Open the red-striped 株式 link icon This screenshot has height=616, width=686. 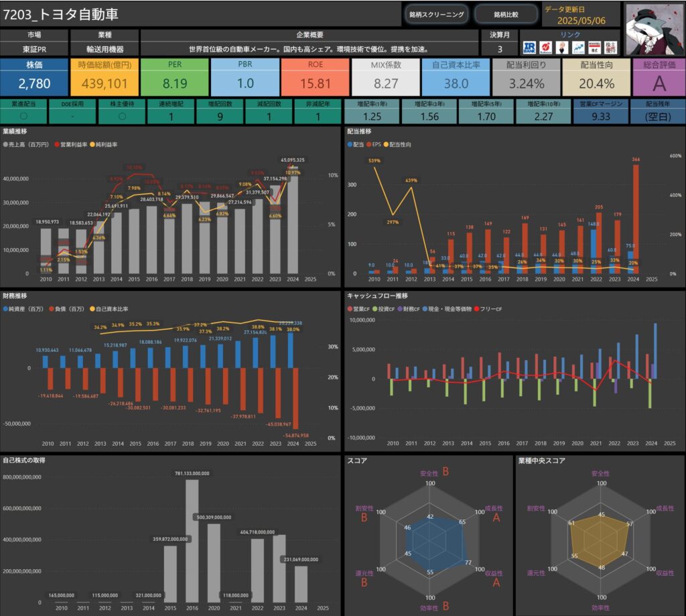pyautogui.click(x=595, y=48)
